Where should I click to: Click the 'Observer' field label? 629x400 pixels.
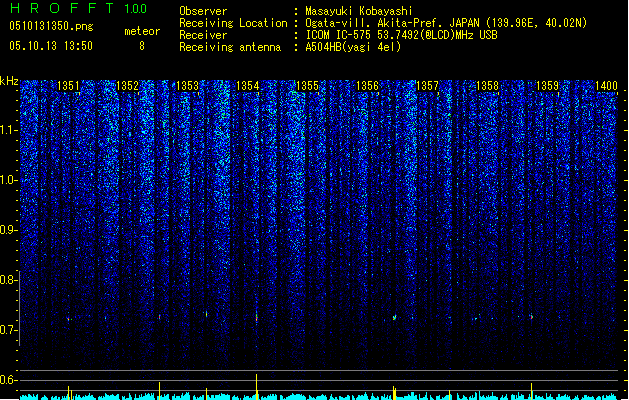click(x=203, y=11)
